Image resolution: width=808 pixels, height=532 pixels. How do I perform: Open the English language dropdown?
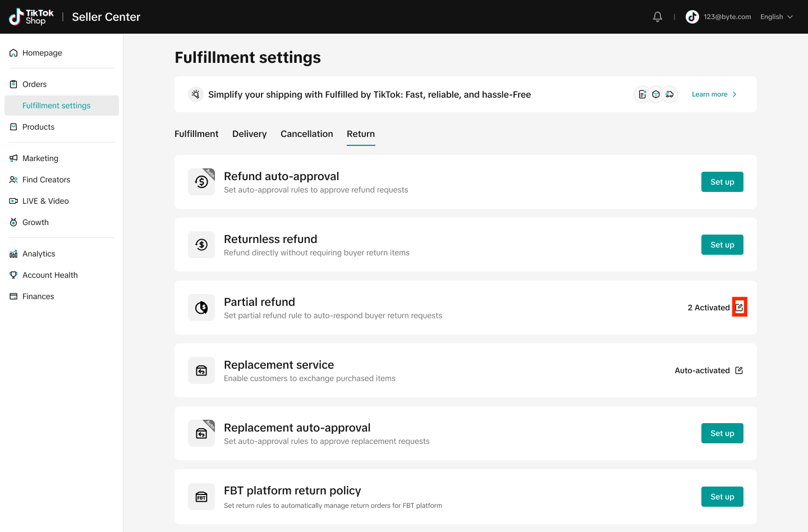point(776,17)
